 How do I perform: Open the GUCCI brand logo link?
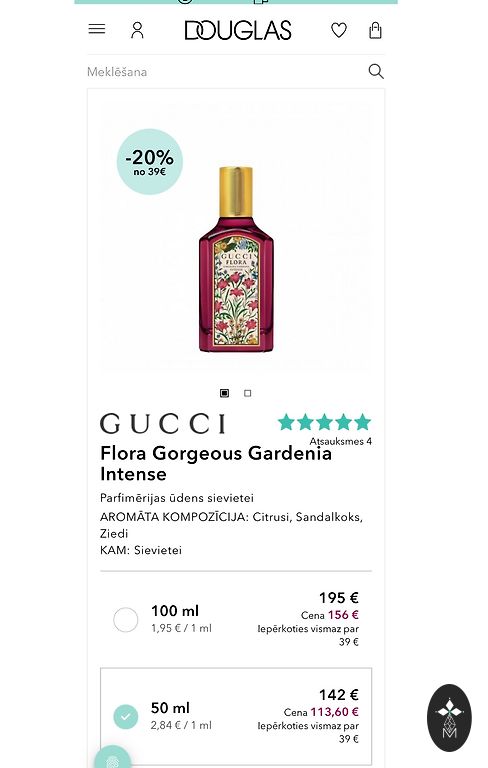click(x=163, y=424)
